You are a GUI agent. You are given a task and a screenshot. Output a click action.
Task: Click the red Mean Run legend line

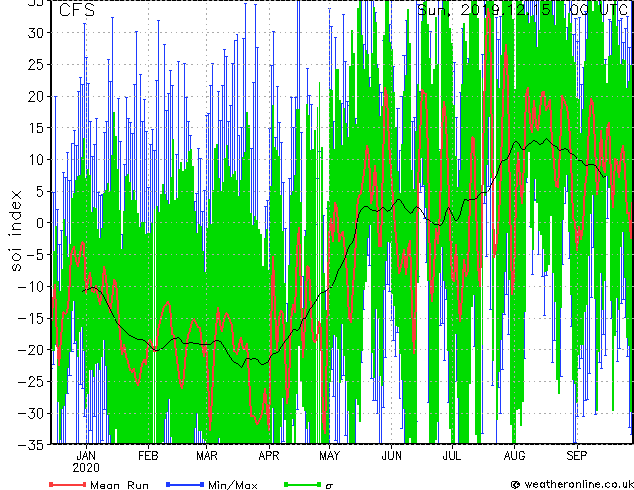coord(67,484)
